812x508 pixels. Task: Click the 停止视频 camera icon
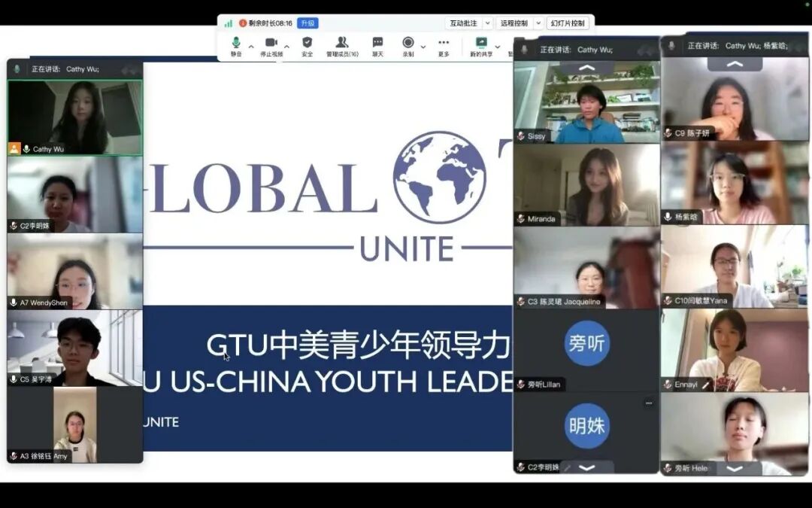pos(271,42)
